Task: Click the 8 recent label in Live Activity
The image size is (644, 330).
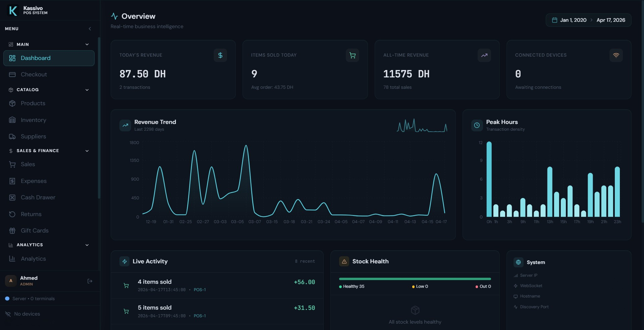Action: pos(305,261)
